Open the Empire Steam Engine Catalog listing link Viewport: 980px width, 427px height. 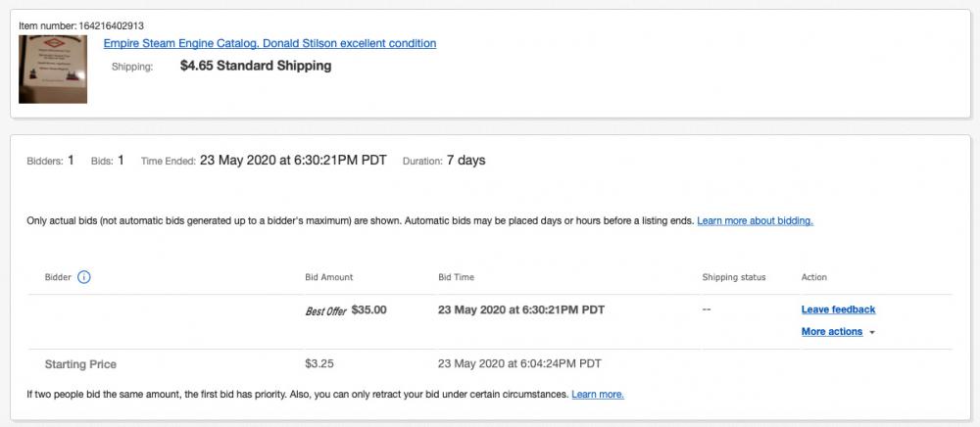coord(269,43)
